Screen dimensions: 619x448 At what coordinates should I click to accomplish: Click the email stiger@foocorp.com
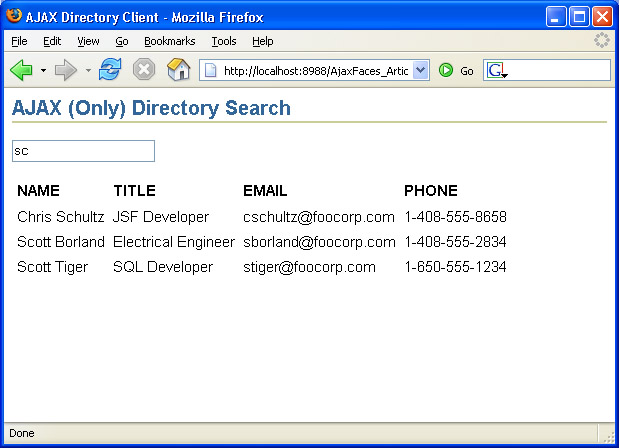310,267
